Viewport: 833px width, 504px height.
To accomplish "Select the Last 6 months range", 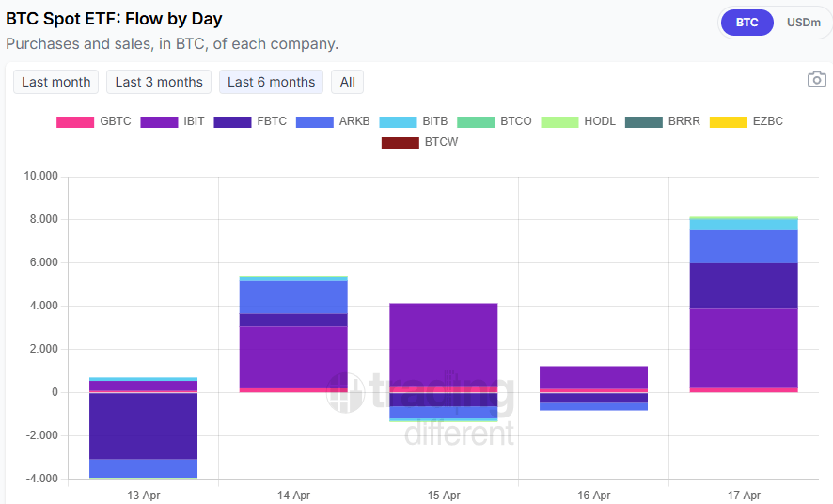I will coord(271,82).
